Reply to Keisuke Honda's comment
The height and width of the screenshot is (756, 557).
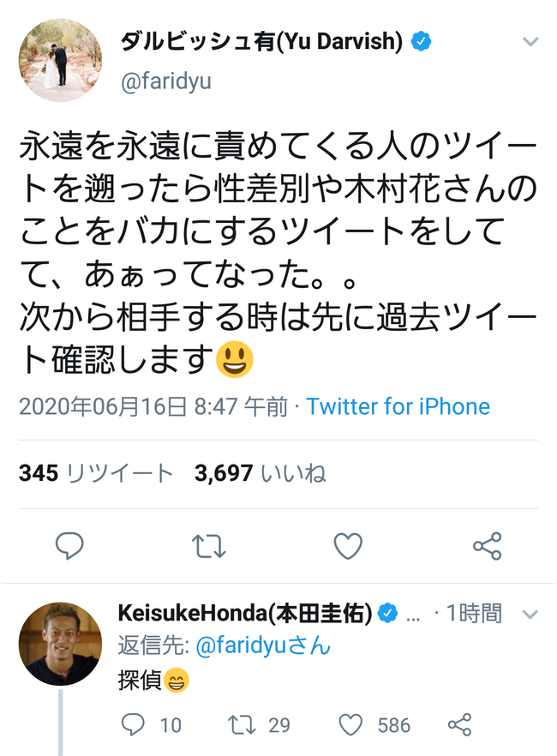[x=133, y=724]
